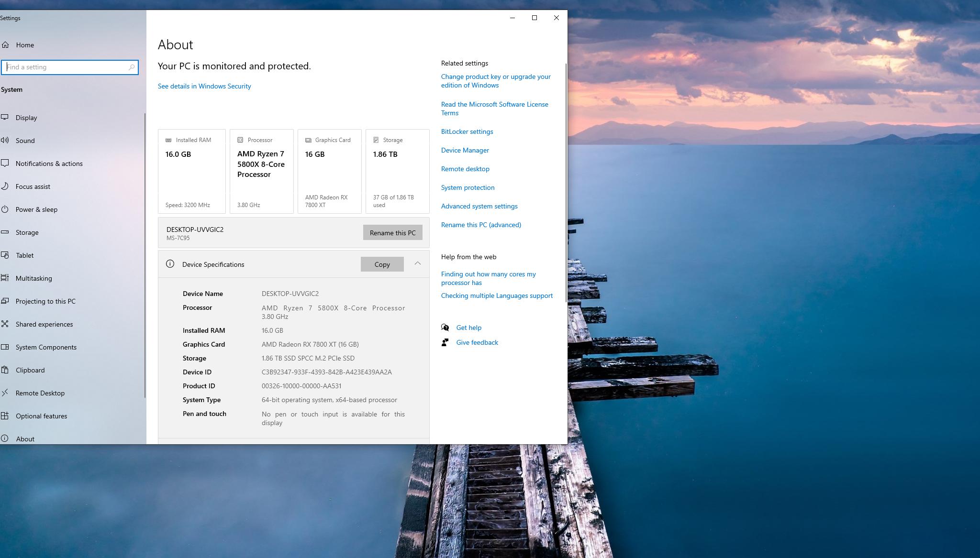Image resolution: width=980 pixels, height=558 pixels.
Task: Click the Power & sleep icon
Action: pyautogui.click(x=5, y=209)
